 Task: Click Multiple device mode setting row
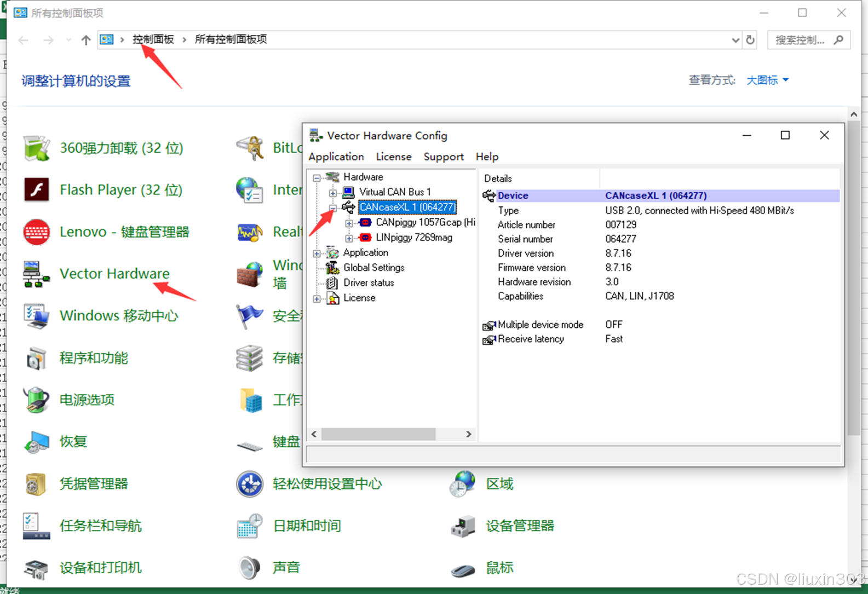tap(660, 325)
